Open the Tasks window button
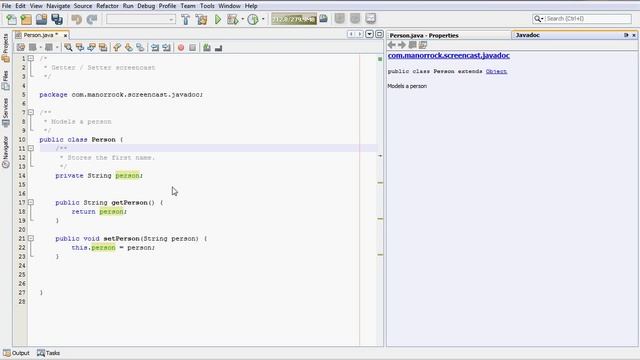Image resolution: width=640 pixels, height=360 pixels. pos(49,353)
